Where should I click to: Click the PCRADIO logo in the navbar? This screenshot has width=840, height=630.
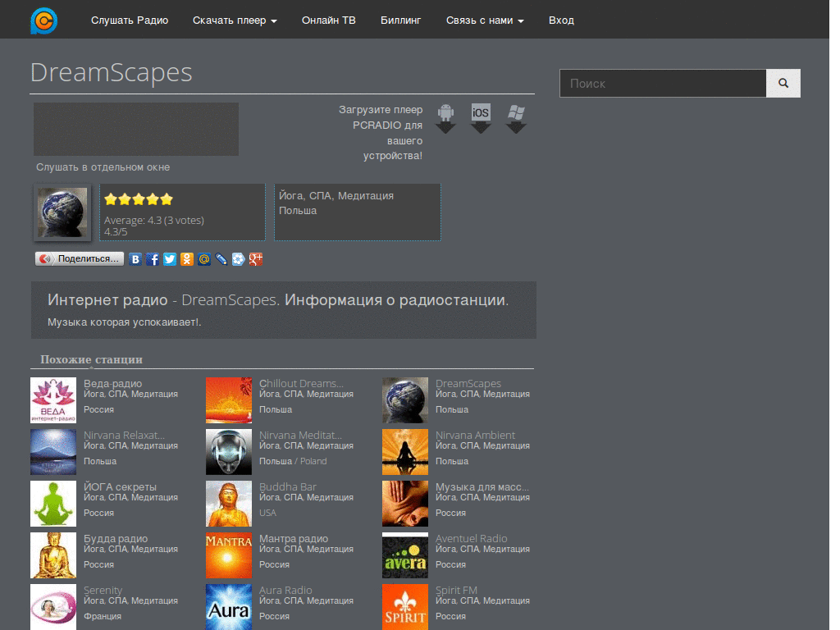click(x=44, y=21)
